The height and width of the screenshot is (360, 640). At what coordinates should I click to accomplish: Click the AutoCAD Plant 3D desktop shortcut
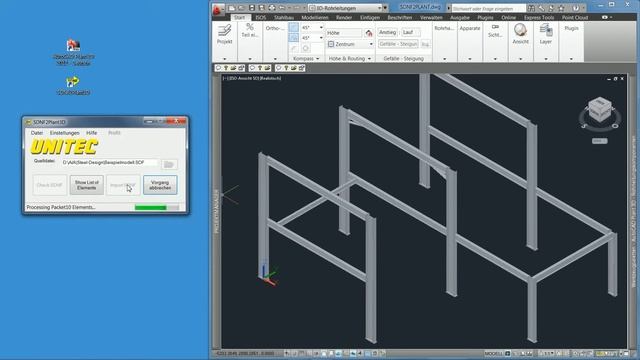(x=73, y=52)
